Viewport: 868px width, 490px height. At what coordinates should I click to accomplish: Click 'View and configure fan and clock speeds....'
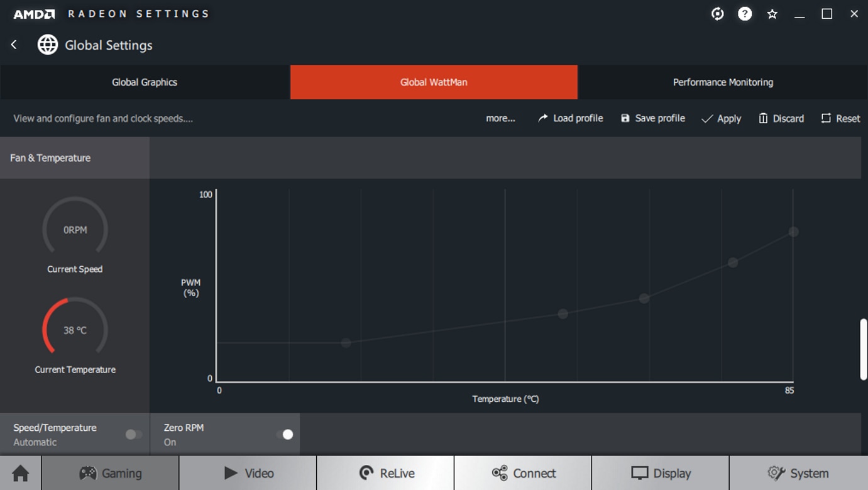point(103,118)
